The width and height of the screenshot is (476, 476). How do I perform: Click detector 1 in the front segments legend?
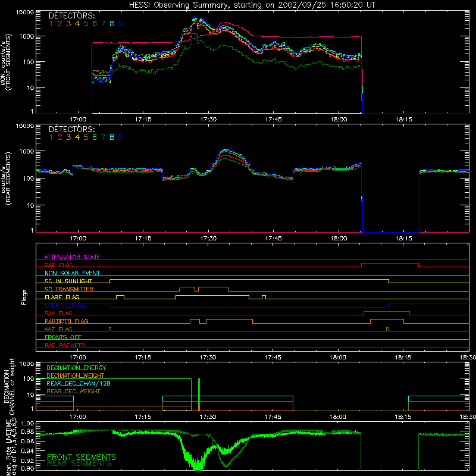(51, 24)
